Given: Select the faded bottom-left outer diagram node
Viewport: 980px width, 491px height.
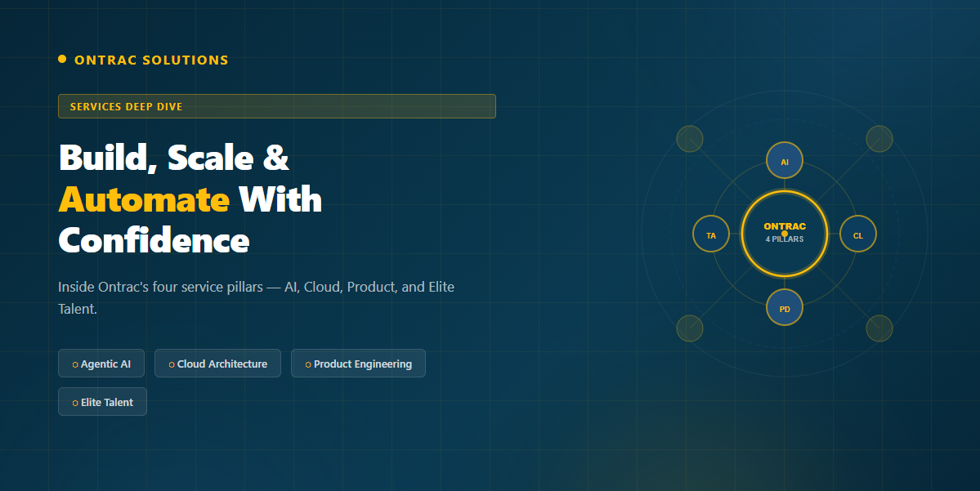Looking at the screenshot, I should [690, 328].
